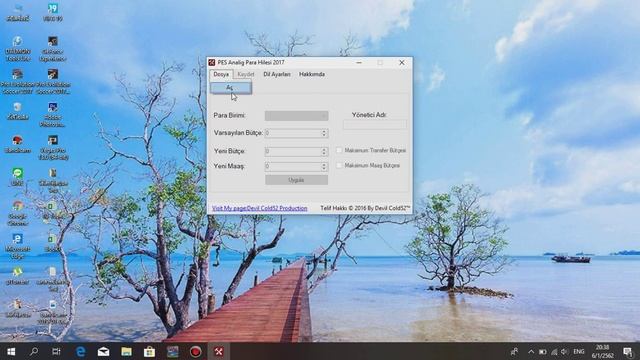Open Mail app from taskbar
This screenshot has width=640, height=360.
click(x=103, y=351)
